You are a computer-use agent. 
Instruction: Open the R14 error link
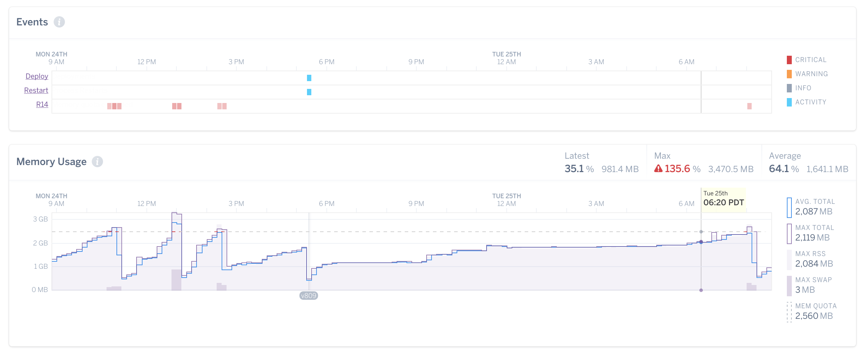[42, 104]
